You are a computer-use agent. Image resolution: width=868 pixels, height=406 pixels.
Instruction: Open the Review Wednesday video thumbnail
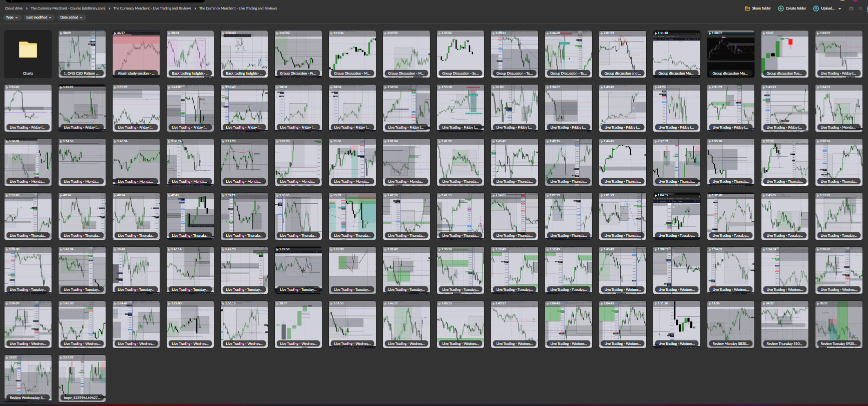point(28,378)
